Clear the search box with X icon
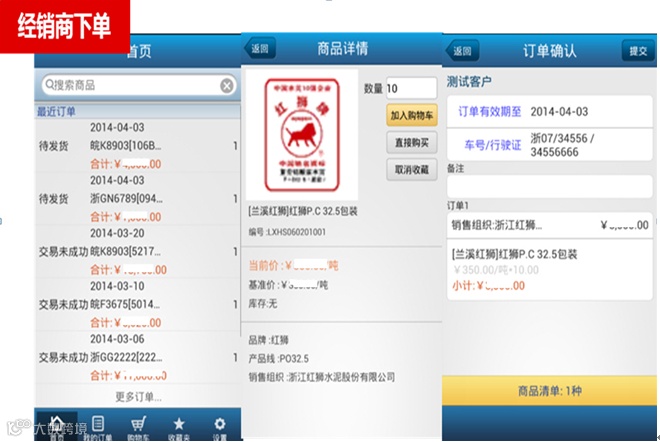This screenshot has height=442, width=660. 227,85
